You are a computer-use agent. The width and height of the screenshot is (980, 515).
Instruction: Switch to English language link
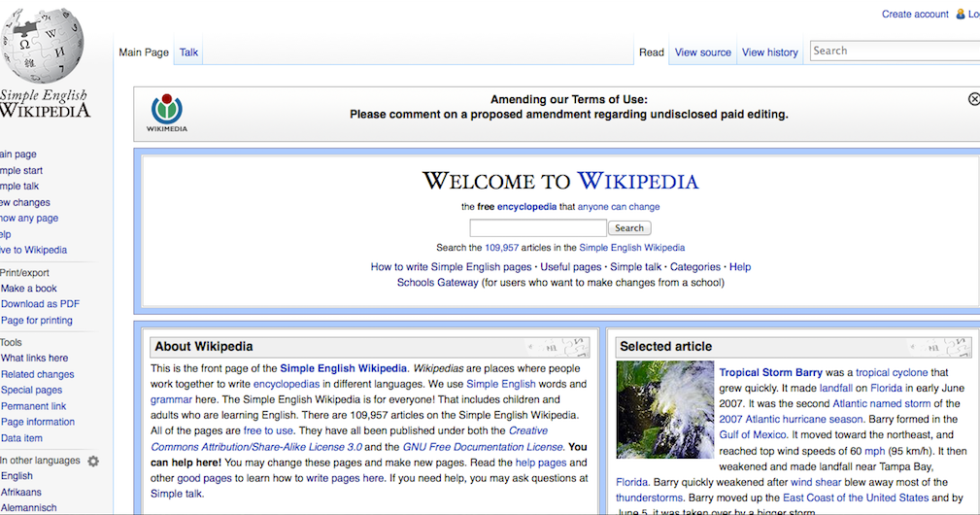[x=17, y=475]
